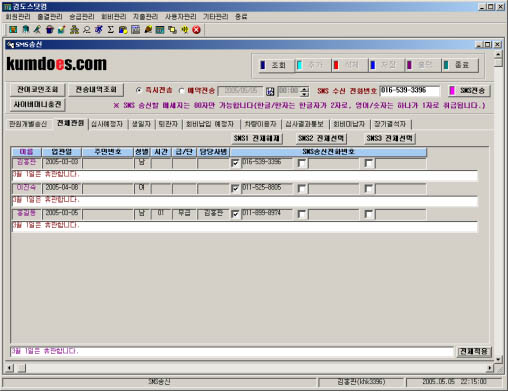Switch to the 장기결석자 tab

point(390,124)
